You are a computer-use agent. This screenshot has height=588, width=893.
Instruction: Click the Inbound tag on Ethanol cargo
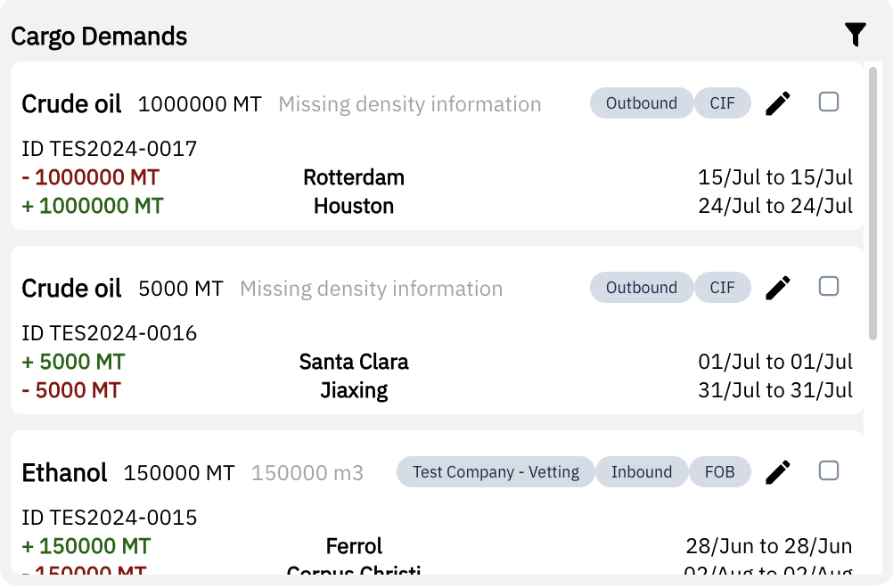tap(641, 472)
